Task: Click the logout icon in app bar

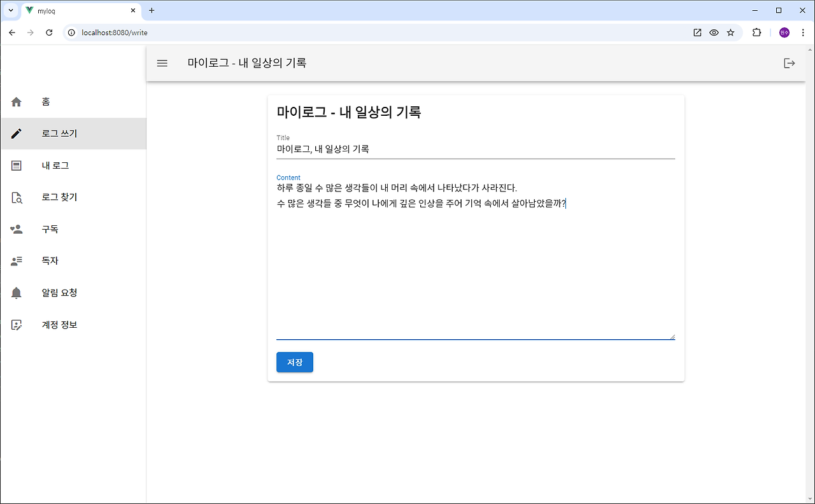Action: point(790,63)
